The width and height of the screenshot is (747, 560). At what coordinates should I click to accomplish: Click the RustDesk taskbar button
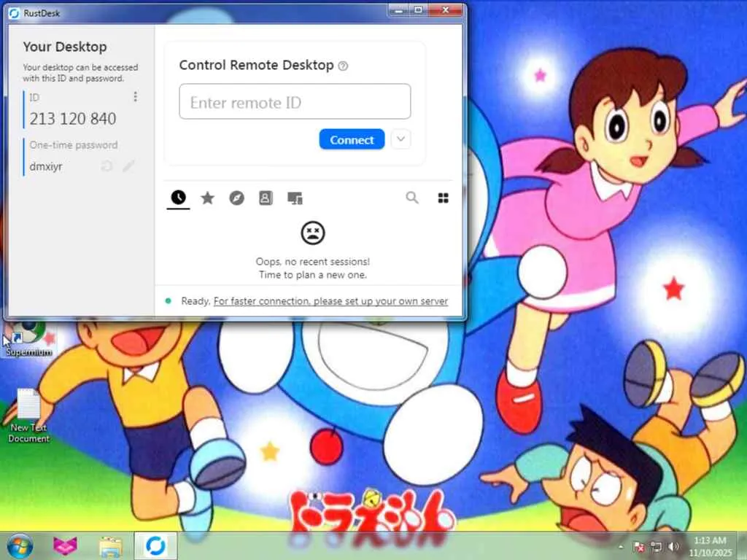156,545
